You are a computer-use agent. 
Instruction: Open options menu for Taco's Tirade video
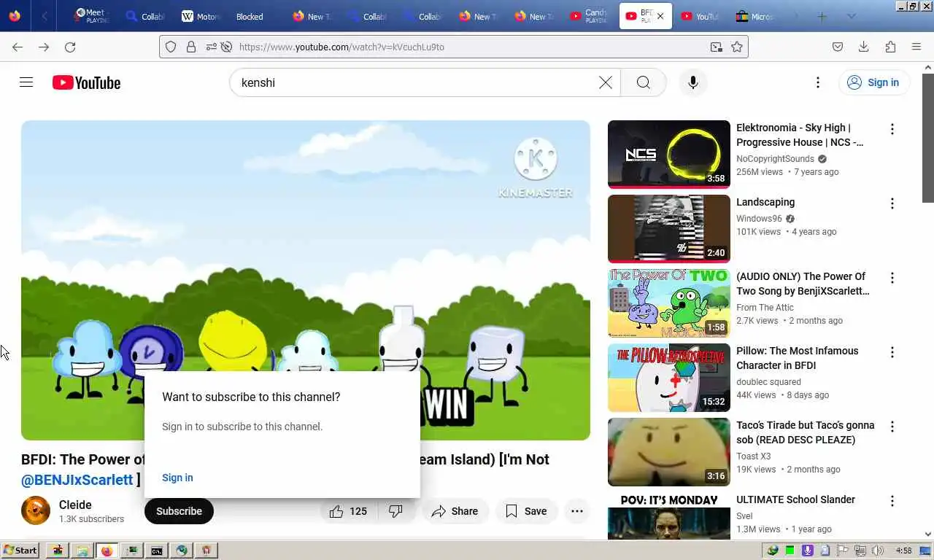coord(892,427)
